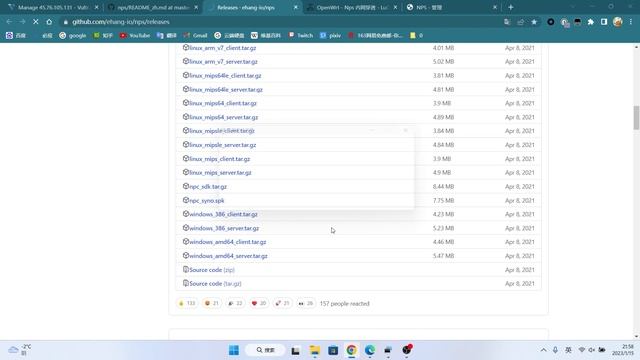Download Source code (zip)

pos(212,270)
